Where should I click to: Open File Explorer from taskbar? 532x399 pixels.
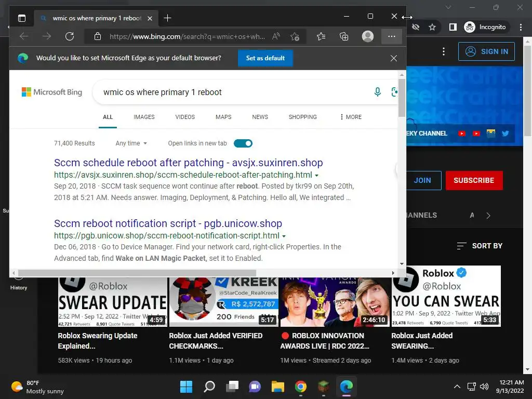[277, 387]
